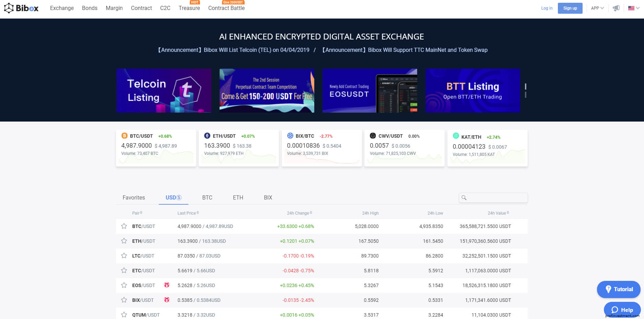
Task: Click the search magnifier icon
Action: click(464, 197)
